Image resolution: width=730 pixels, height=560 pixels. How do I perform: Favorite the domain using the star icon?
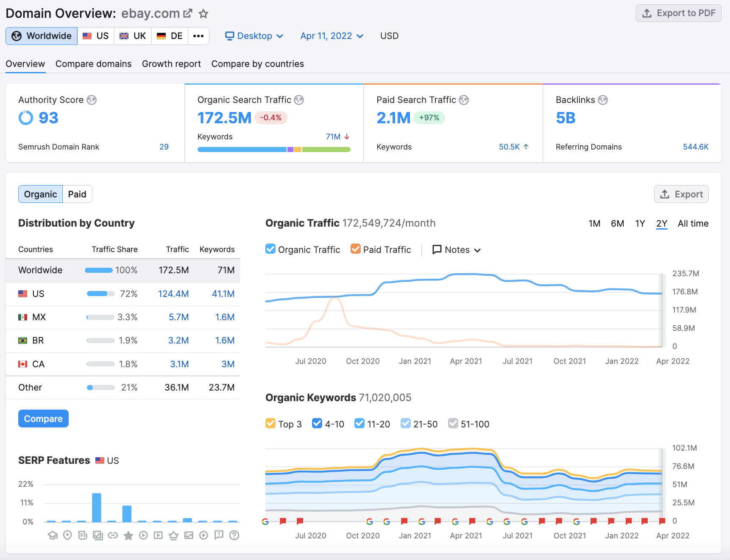pos(203,14)
